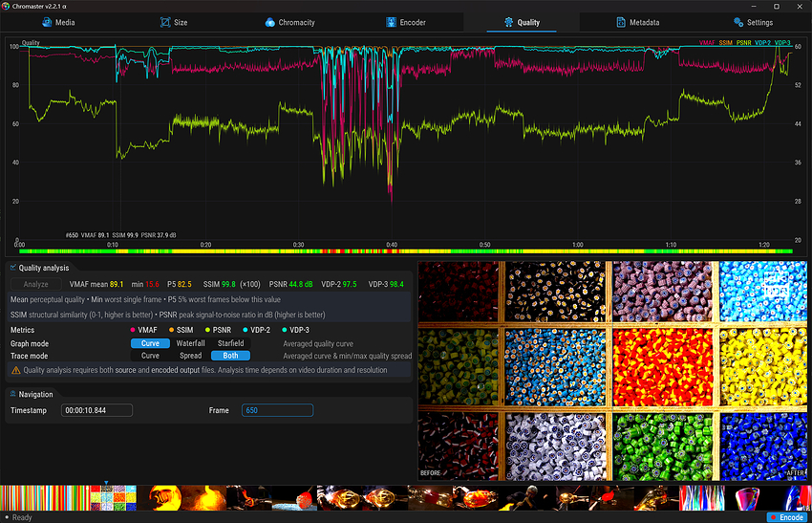Toggle the VMAF metric
The height and width of the screenshot is (523, 812).
[143, 330]
